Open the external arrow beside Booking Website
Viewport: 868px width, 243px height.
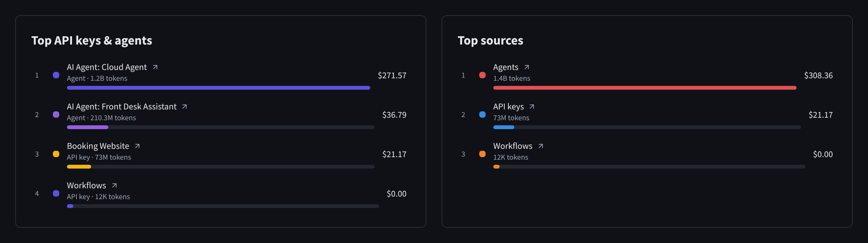coord(137,146)
